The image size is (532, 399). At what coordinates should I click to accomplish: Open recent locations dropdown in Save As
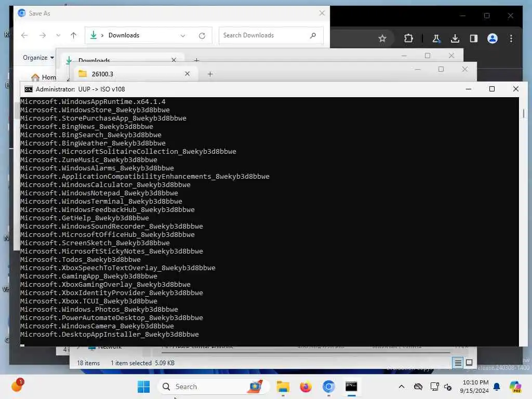[58, 35]
